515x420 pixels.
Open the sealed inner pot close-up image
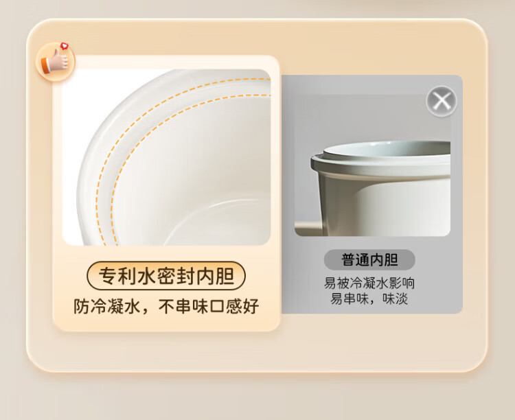coord(166,157)
